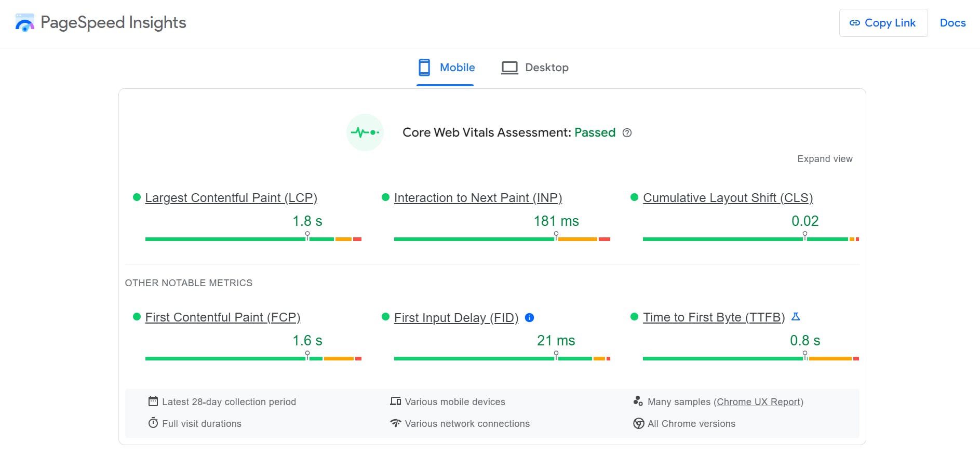The image size is (980, 456).
Task: Switch to the Desktop tab
Action: (535, 68)
